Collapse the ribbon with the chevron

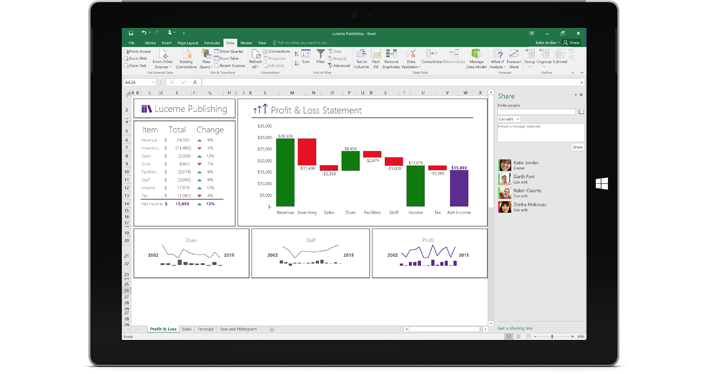[582, 73]
